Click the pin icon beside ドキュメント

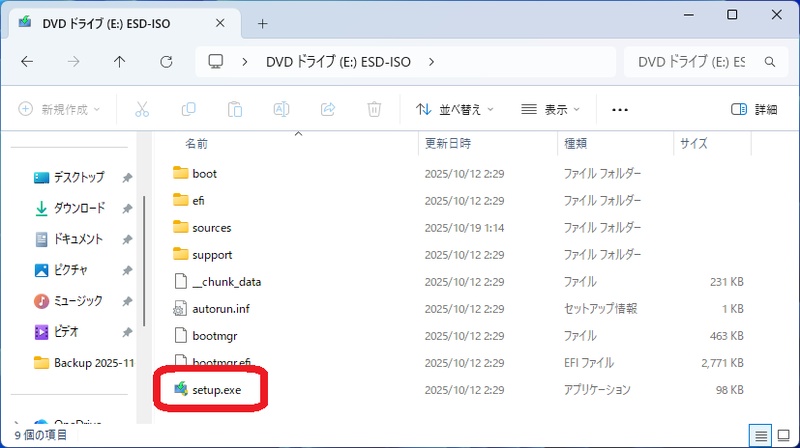coord(127,239)
